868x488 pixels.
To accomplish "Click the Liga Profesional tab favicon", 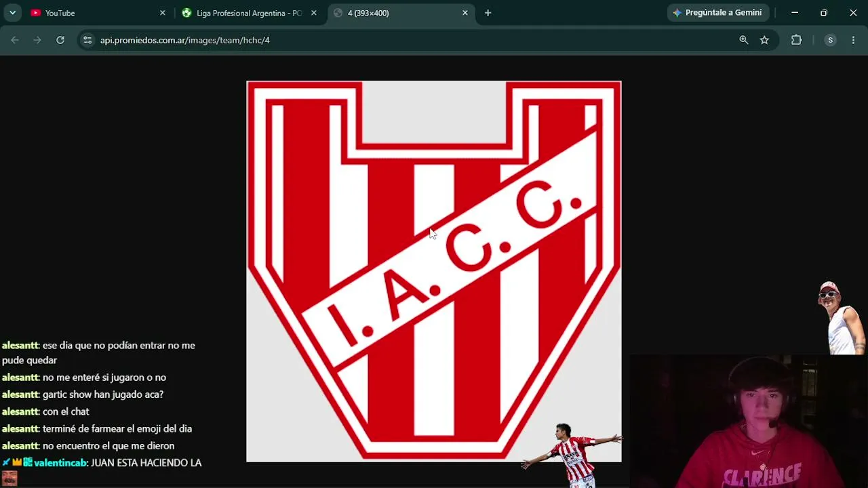I will (186, 13).
